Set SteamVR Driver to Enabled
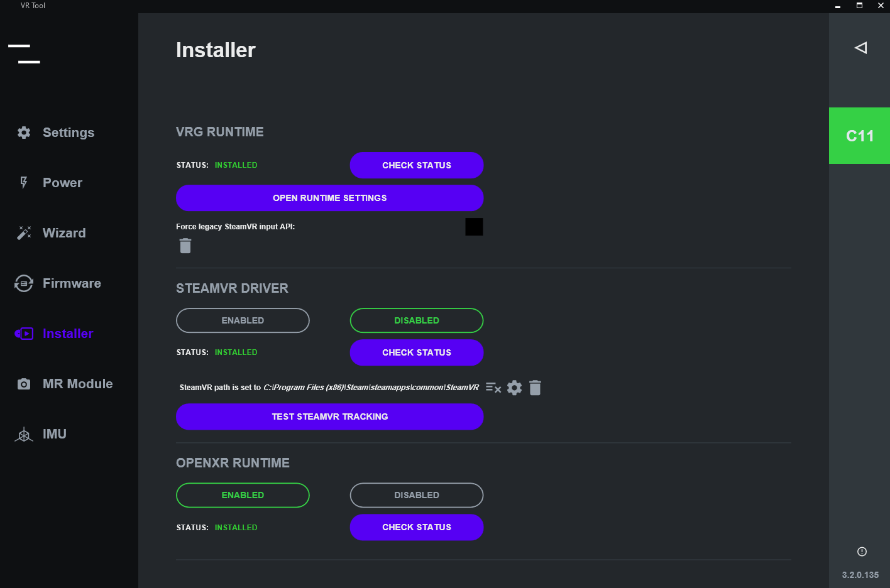The image size is (890, 588). (243, 320)
